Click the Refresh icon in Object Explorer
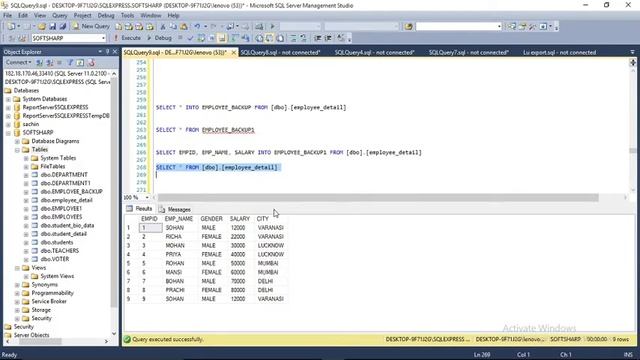The height and width of the screenshot is (360, 640). click(x=80, y=62)
